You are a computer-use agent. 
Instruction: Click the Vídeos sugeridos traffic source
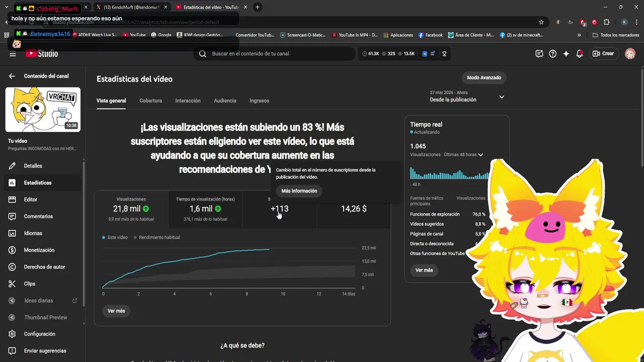(448, 224)
